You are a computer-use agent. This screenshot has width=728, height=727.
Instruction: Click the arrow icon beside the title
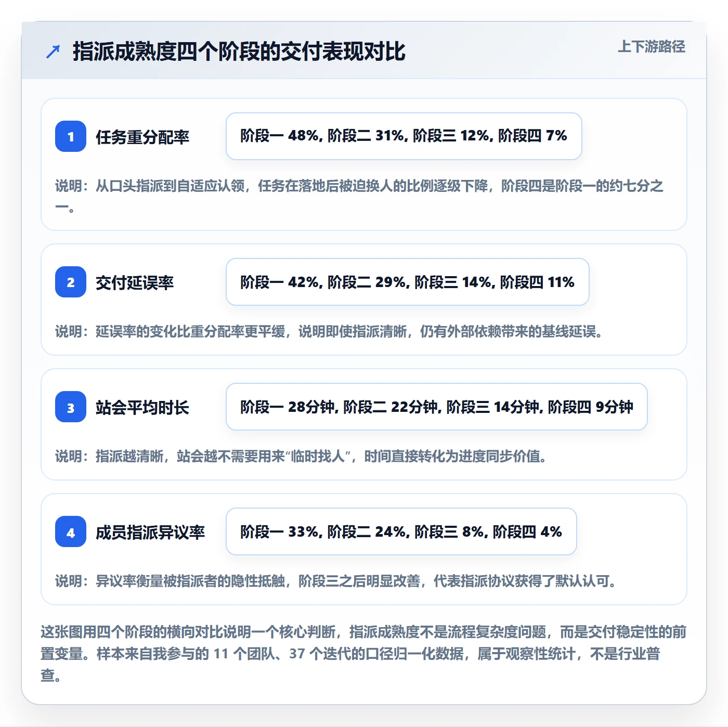(53, 51)
